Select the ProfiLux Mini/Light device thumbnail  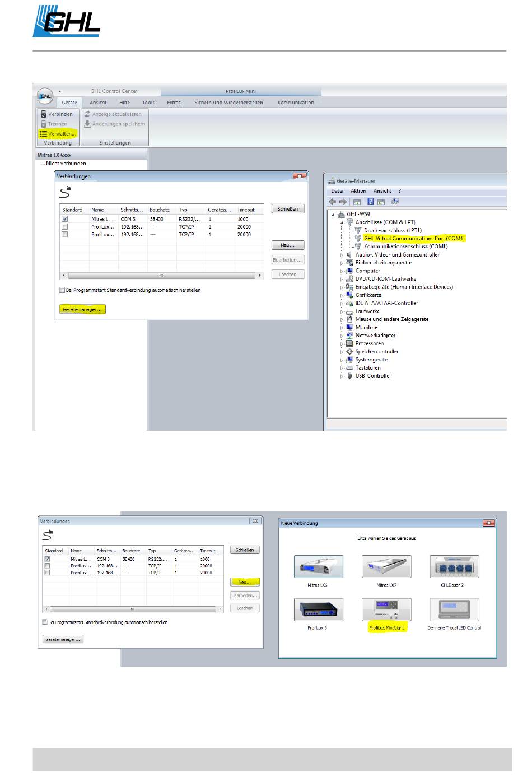pos(386,609)
